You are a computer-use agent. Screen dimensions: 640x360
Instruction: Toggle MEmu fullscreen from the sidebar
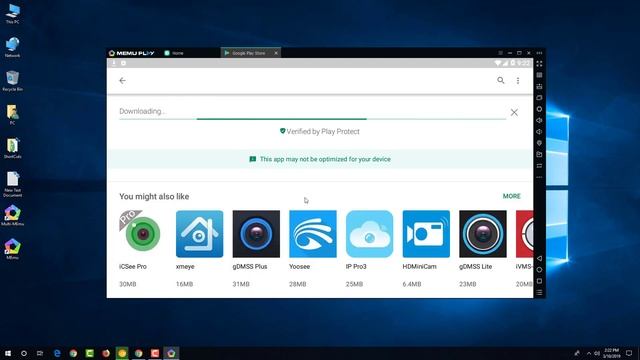539,64
